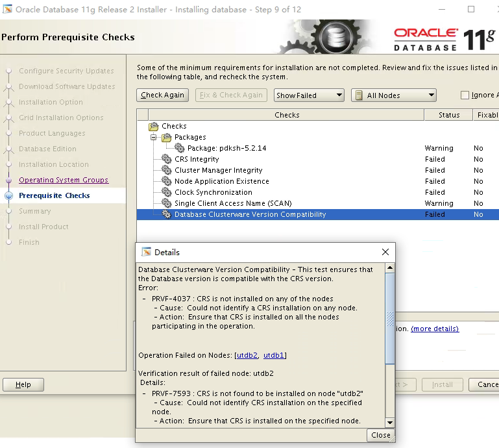Click the Checks column header
The image size is (499, 448).
[x=286, y=115]
